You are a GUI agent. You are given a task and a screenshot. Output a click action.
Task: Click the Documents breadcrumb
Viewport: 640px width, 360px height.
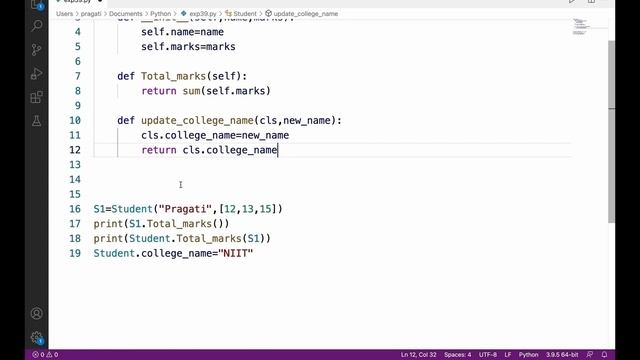coord(126,14)
